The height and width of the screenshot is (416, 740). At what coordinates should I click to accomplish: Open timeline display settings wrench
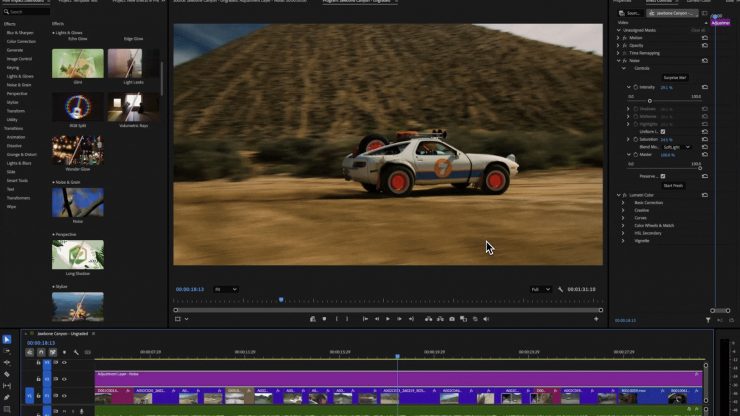76,352
